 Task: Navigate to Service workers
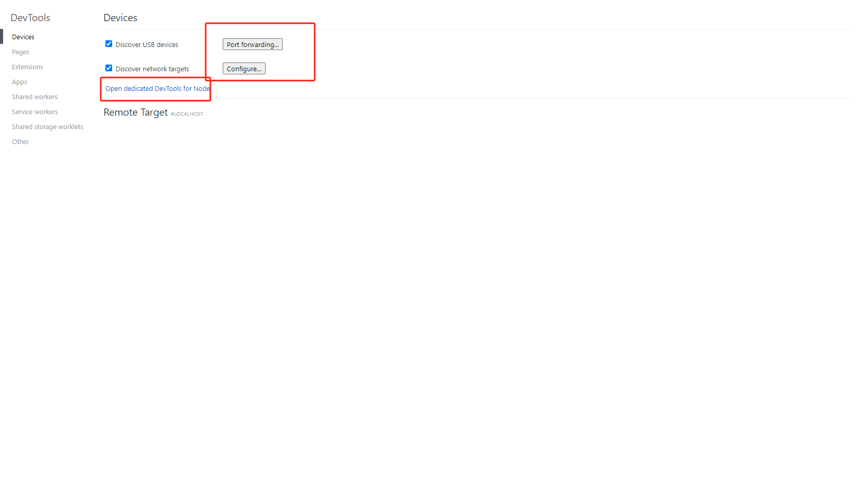tap(35, 112)
